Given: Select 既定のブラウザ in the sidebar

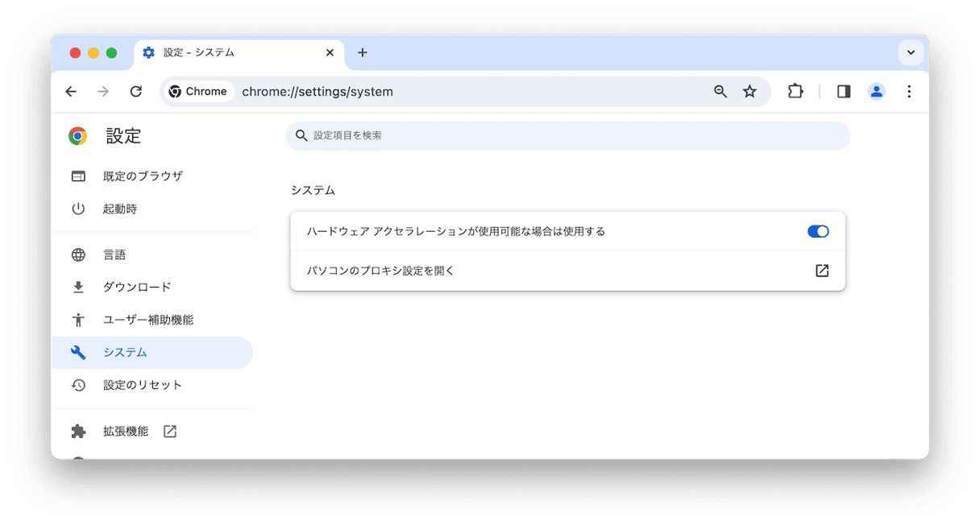Looking at the screenshot, I should [x=143, y=176].
